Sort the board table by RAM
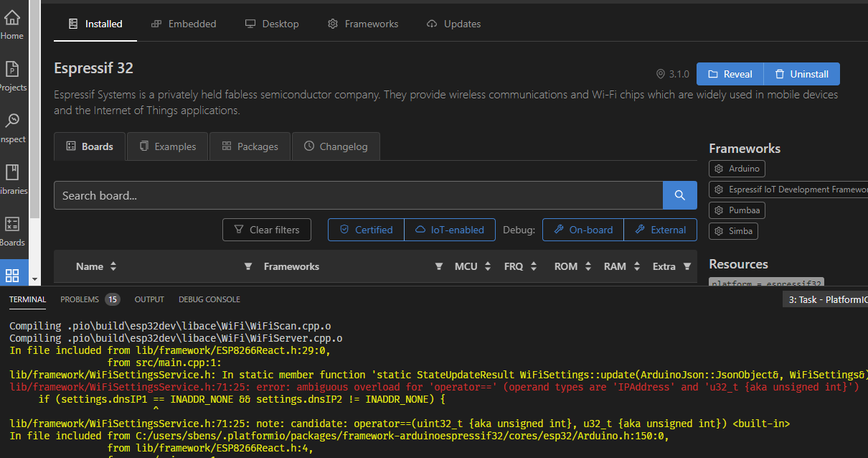 (637, 266)
